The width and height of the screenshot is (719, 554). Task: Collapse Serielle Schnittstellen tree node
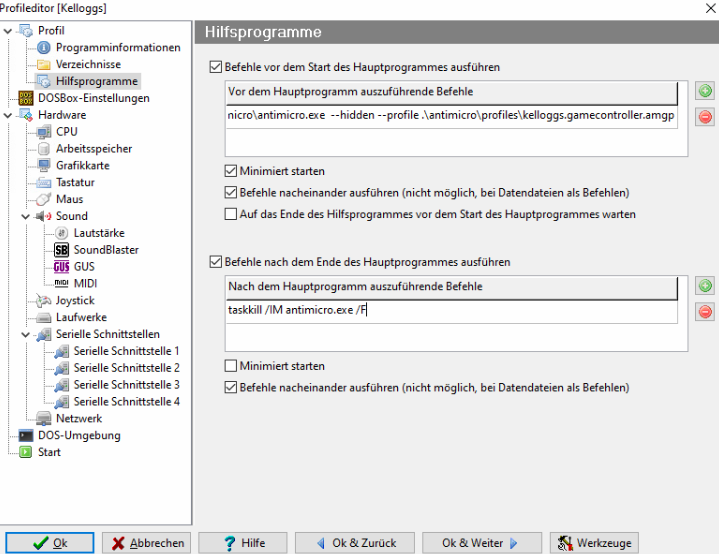pos(26,335)
